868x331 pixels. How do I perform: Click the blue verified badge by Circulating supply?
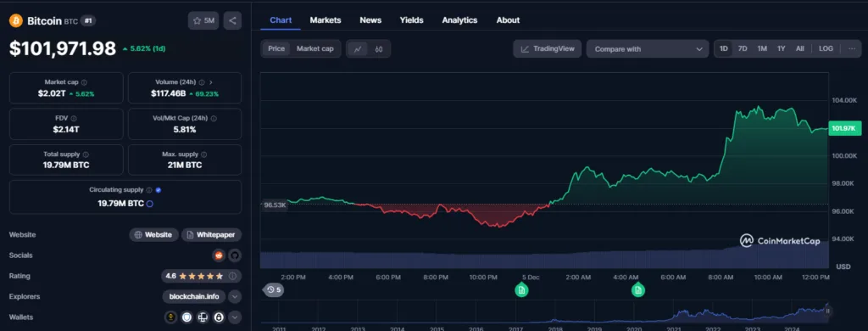tap(159, 189)
